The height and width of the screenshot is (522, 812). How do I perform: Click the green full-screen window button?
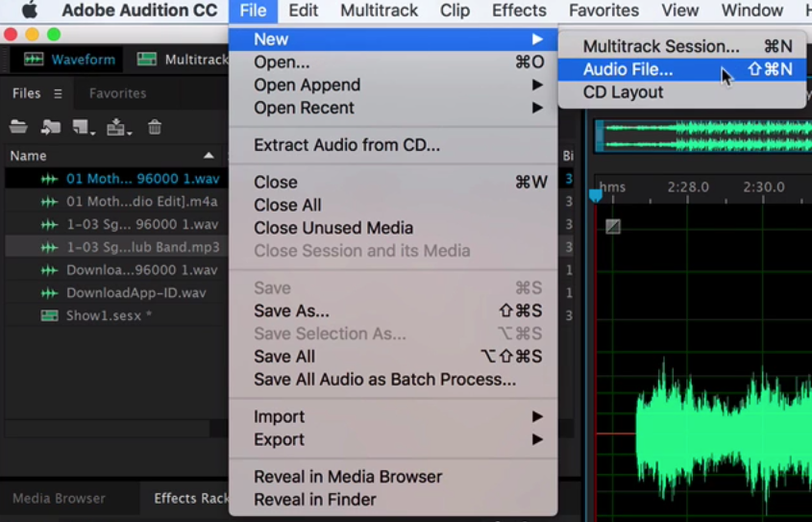pyautogui.click(x=54, y=35)
